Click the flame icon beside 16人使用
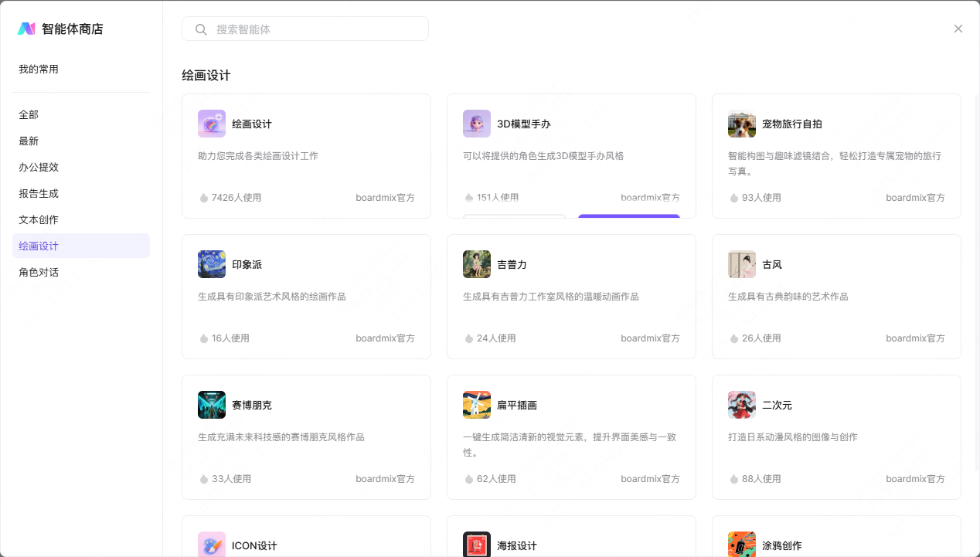980x557 pixels. (x=204, y=338)
